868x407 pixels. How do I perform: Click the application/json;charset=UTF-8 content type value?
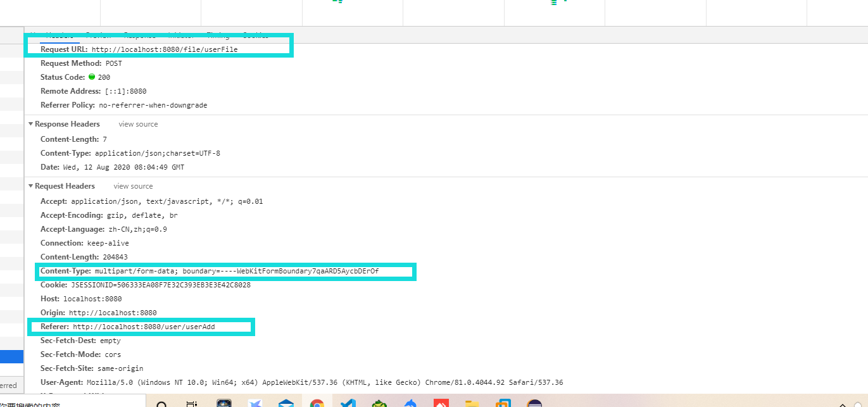(158, 153)
